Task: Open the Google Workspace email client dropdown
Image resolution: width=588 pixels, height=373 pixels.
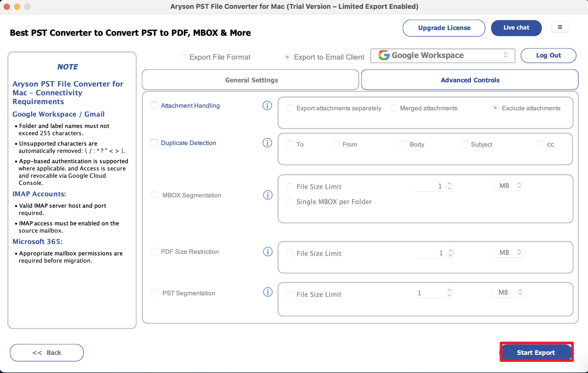Action: (443, 55)
